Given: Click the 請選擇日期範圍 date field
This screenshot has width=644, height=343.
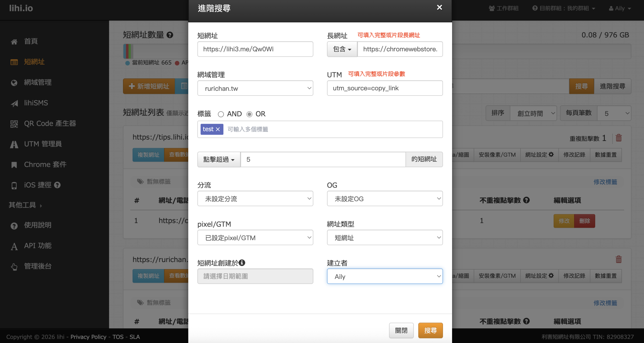Looking at the screenshot, I should (x=255, y=276).
